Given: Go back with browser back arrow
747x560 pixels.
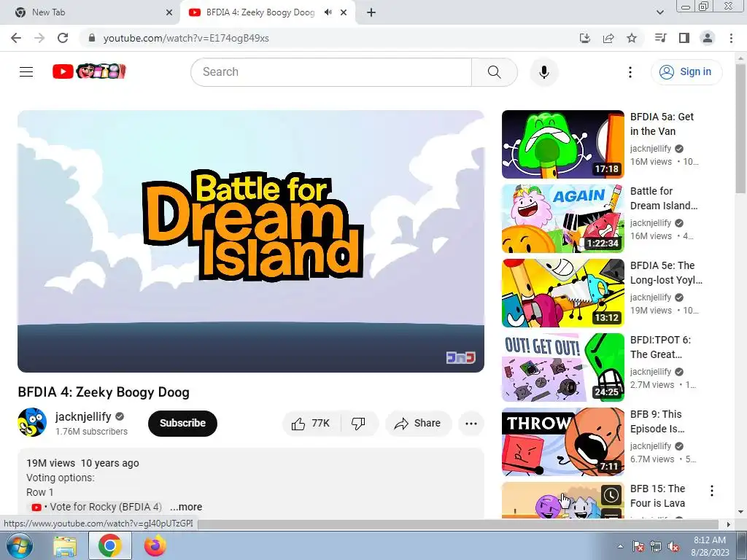Looking at the screenshot, I should [16, 38].
